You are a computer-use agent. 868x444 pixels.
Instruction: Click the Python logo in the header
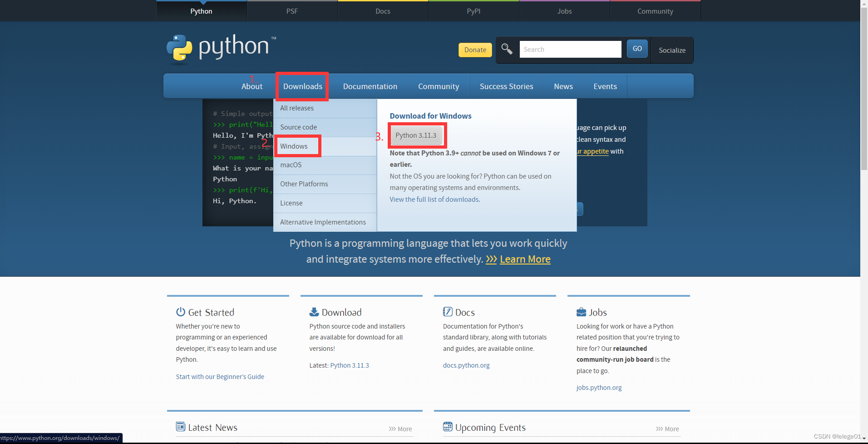coord(221,48)
